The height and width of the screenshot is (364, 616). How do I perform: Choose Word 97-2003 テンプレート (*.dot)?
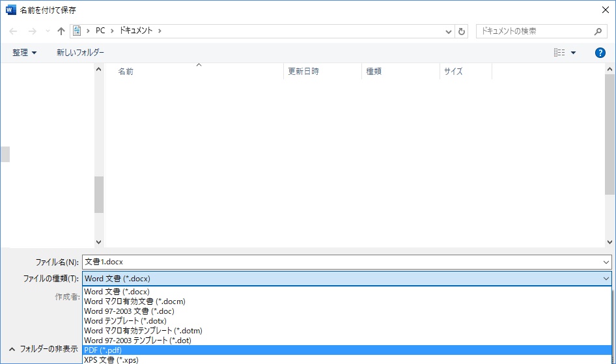347,341
